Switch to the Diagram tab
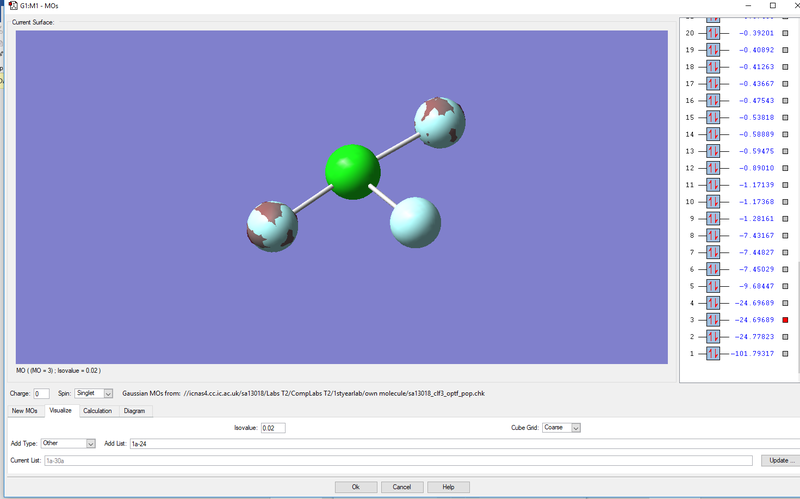The image size is (800, 499). 134,411
